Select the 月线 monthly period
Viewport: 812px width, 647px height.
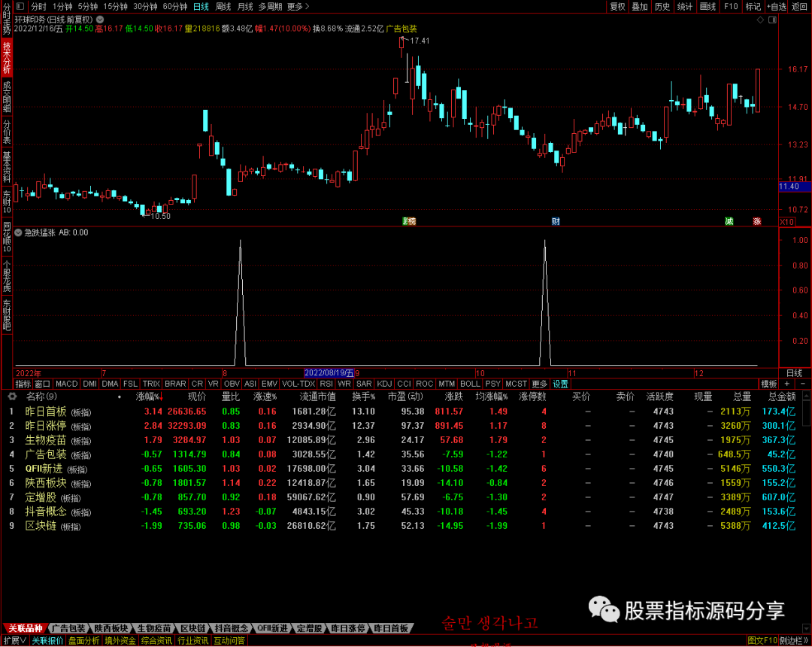pos(244,7)
